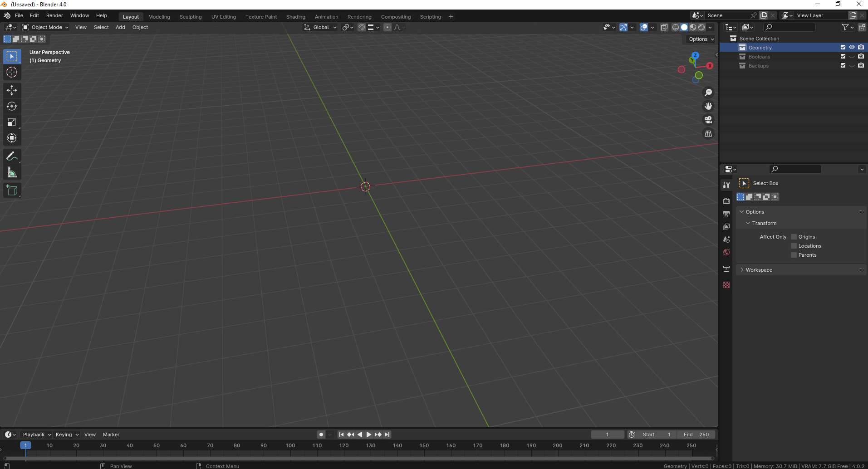Open the Render properties tab icon
The width and height of the screenshot is (868, 469).
[x=726, y=201]
